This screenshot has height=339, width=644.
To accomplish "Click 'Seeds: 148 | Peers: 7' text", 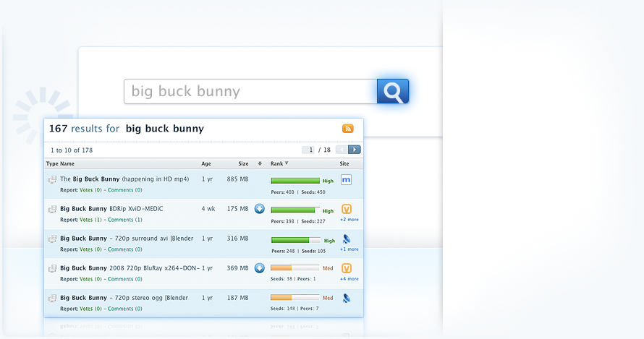I will point(295,308).
